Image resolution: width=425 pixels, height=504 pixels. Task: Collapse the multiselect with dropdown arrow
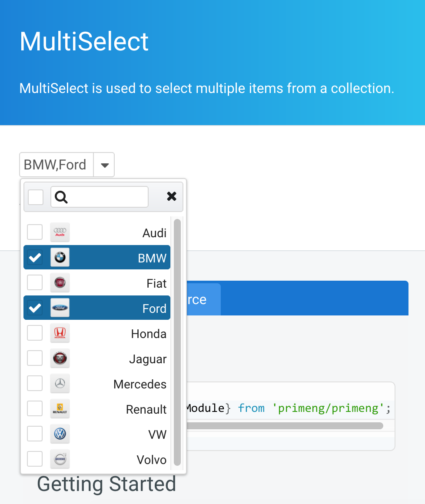pos(104,165)
